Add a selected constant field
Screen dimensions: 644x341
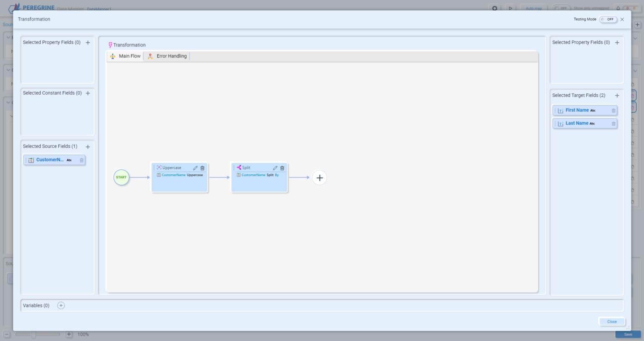[x=88, y=93]
